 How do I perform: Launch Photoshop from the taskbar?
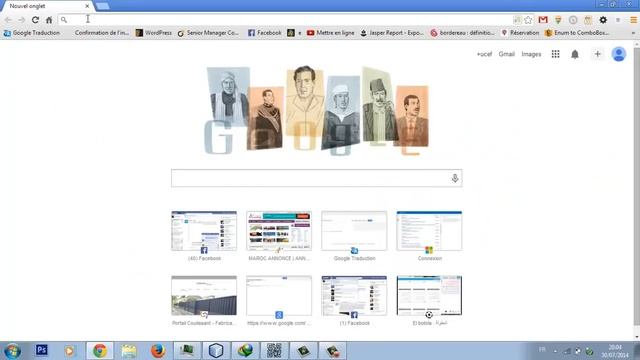coord(41,350)
